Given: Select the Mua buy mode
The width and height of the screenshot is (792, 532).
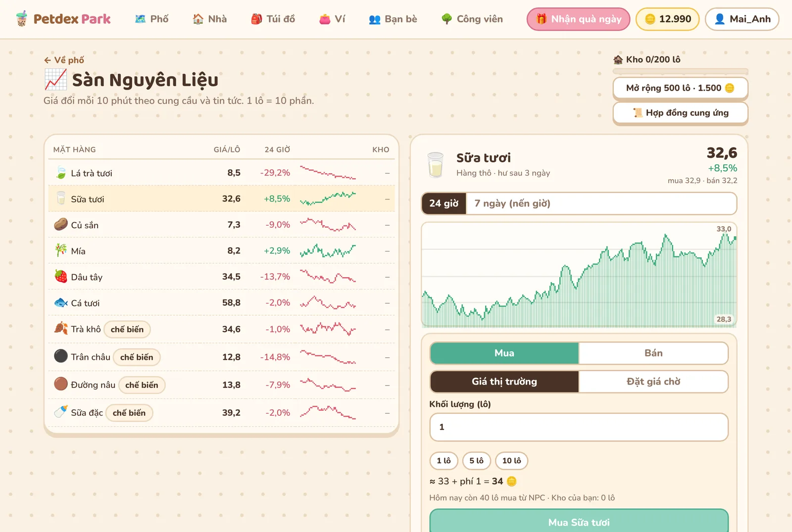Looking at the screenshot, I should [x=504, y=353].
